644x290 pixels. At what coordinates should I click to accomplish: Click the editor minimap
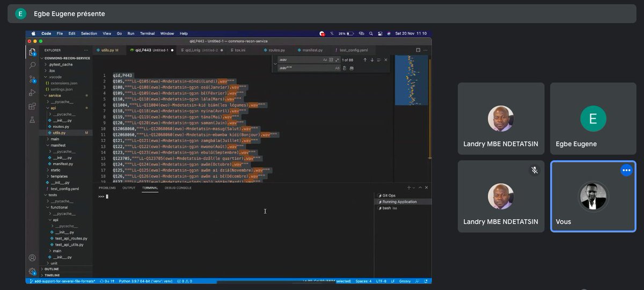[411, 81]
